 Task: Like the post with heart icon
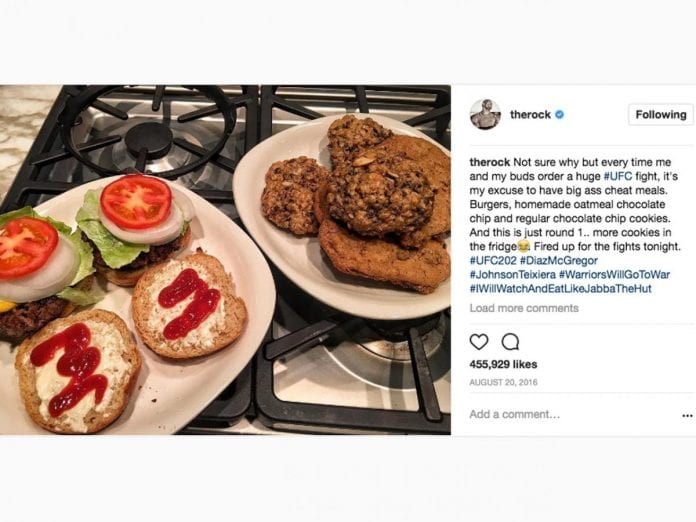(478, 342)
